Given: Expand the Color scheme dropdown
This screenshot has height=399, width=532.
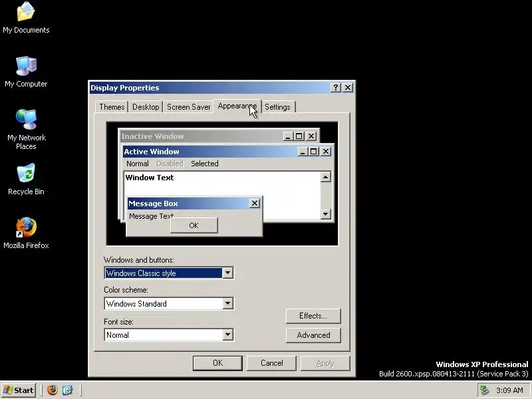Looking at the screenshot, I should tap(227, 303).
